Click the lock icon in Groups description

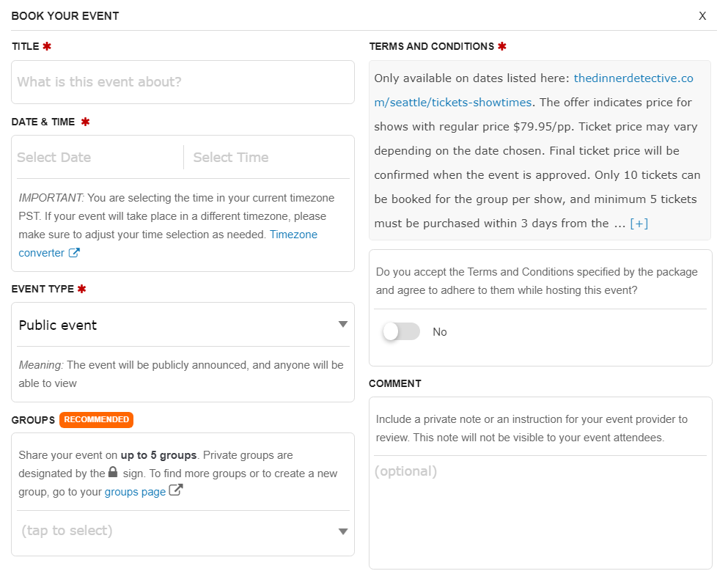113,473
